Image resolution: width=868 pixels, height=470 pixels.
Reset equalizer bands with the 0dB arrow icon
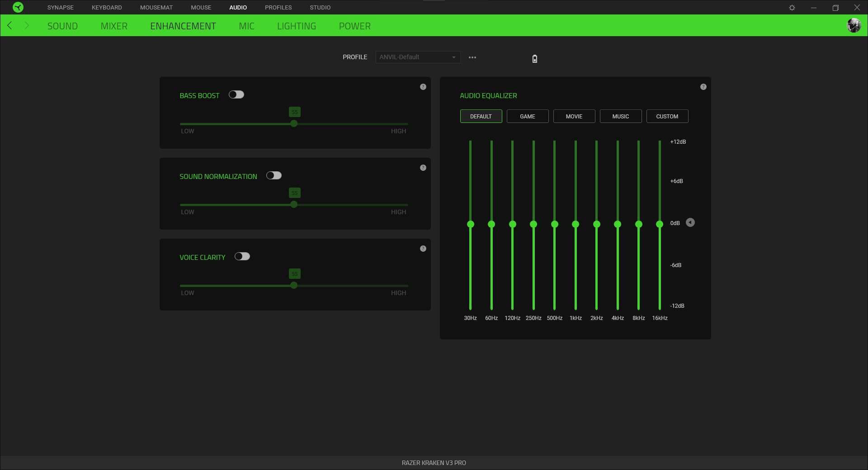tap(690, 222)
